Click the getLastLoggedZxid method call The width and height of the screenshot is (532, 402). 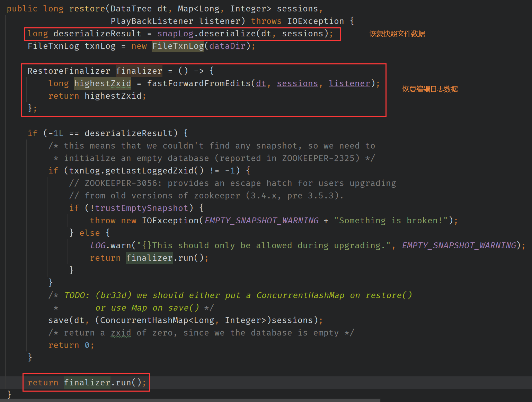click(149, 171)
